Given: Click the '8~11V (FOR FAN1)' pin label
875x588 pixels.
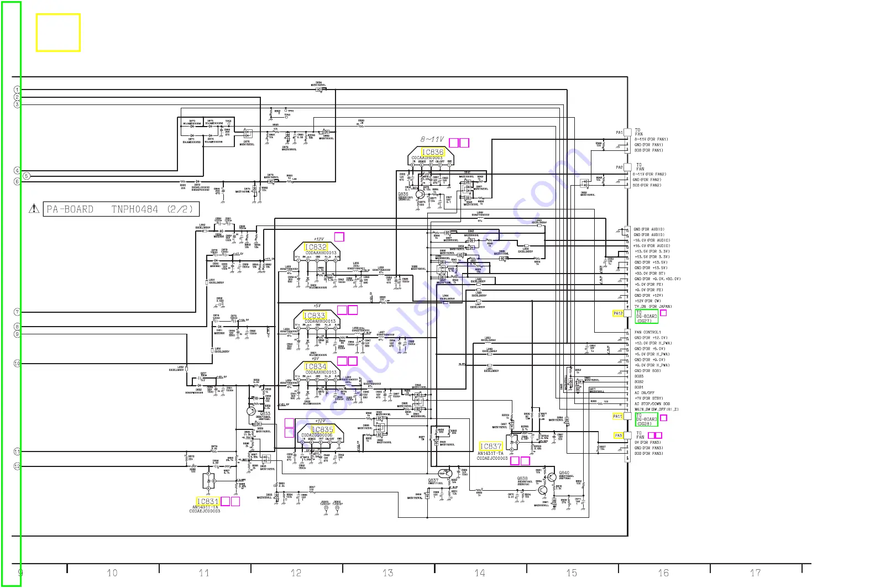Looking at the screenshot, I should click(x=651, y=139).
